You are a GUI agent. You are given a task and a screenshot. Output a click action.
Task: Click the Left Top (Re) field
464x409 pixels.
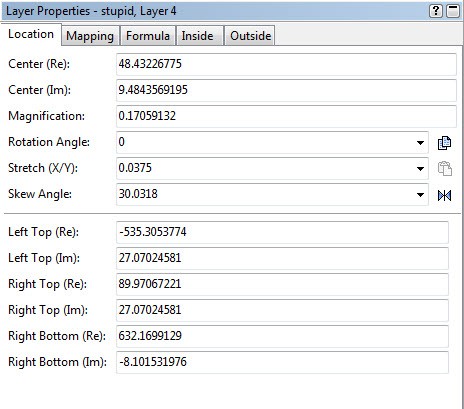(282, 232)
